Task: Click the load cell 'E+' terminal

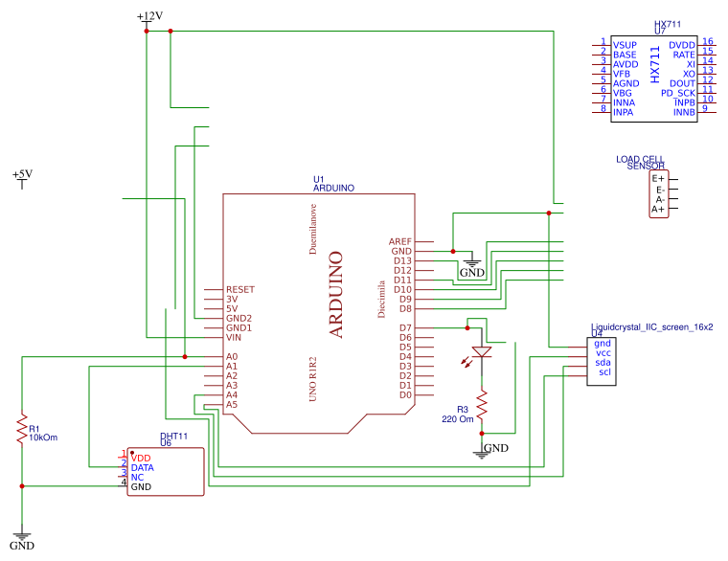Action: (658, 179)
